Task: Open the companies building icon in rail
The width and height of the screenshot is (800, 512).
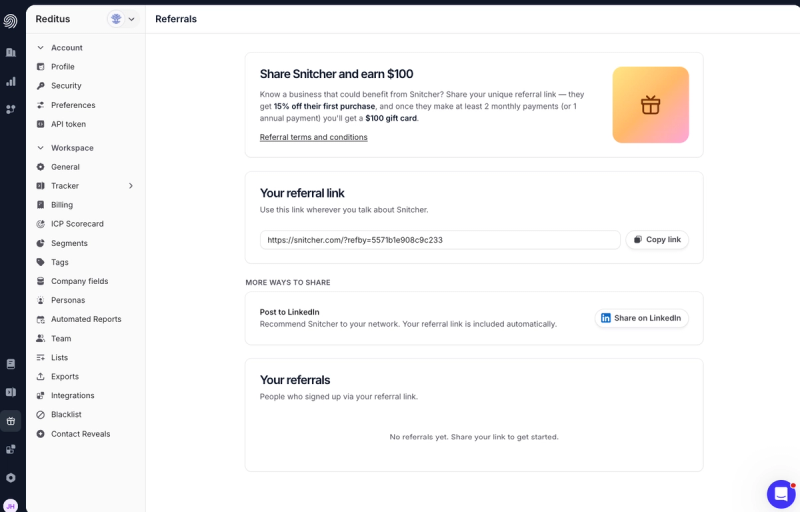Action: pyautogui.click(x=10, y=53)
